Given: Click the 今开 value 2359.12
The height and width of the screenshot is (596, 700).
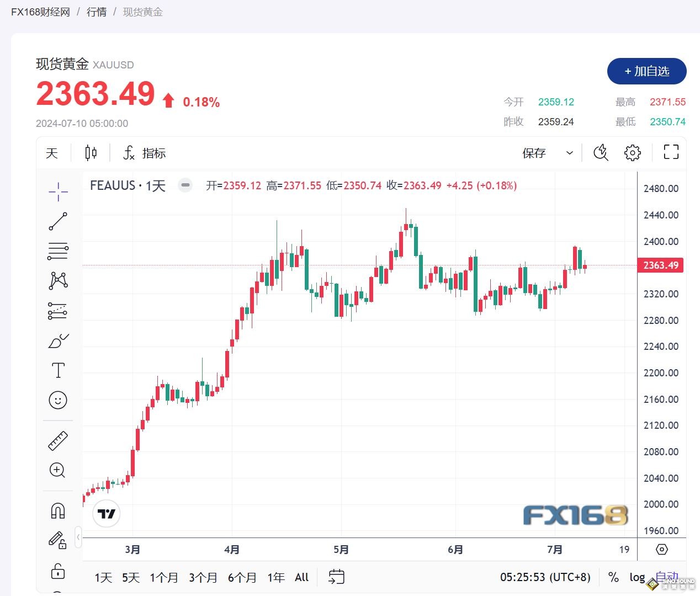Looking at the screenshot, I should (556, 102).
